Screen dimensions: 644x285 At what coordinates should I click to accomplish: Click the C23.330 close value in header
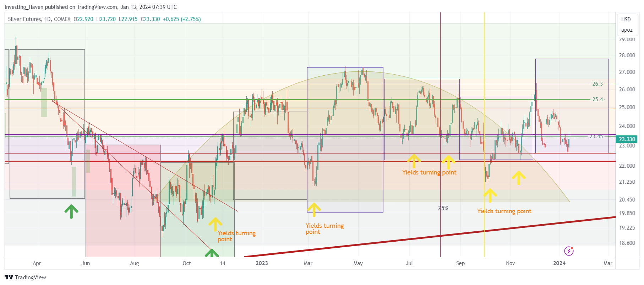150,19
